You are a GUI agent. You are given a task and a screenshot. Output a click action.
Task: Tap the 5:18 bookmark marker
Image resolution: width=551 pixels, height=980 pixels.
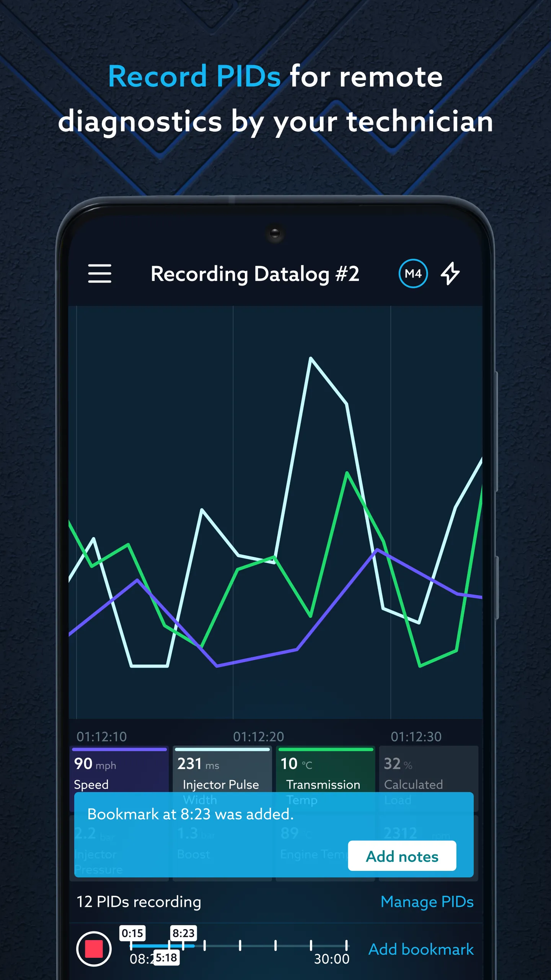[x=166, y=957]
